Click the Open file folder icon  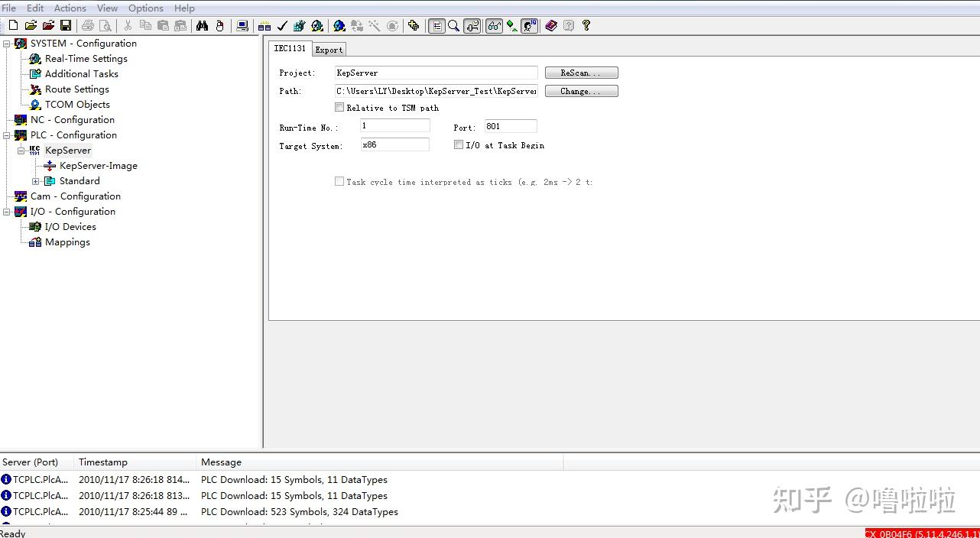click(x=31, y=25)
